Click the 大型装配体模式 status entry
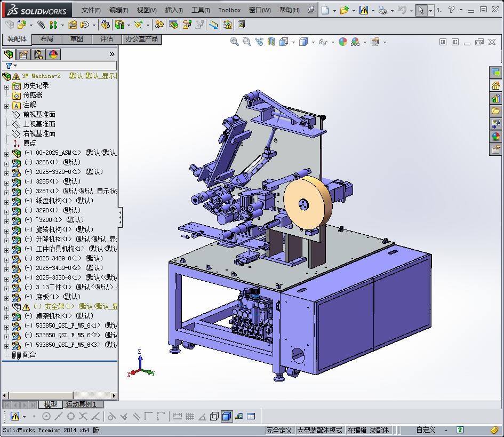Image resolution: width=504 pixels, height=437 pixels. click(x=319, y=430)
